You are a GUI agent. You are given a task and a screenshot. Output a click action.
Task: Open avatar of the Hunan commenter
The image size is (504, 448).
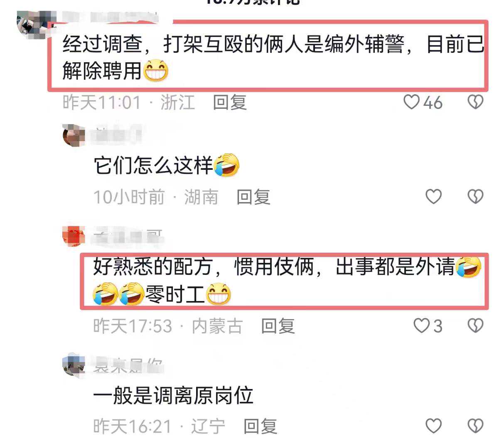pos(74,135)
